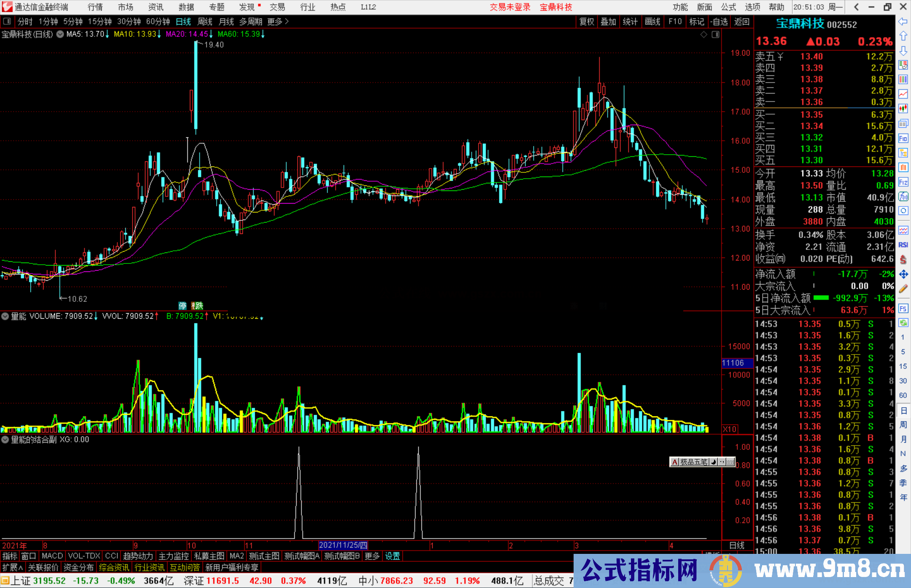The width and height of the screenshot is (911, 588).
Task: Expand the 量能 VOLUME indicator dropdown
Action: pos(5,316)
